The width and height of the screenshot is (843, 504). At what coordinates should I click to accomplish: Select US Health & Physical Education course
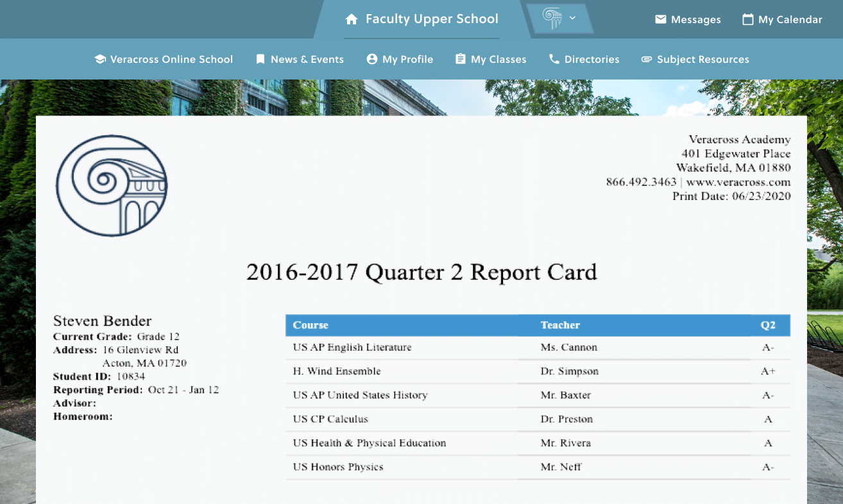coord(369,443)
